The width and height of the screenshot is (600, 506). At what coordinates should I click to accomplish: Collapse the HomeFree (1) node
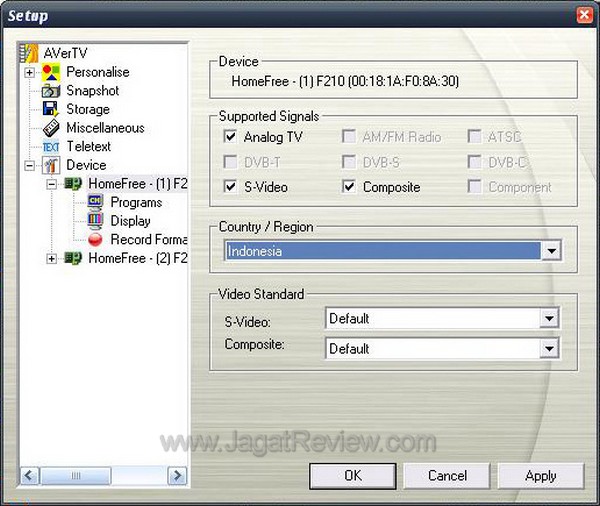(52, 184)
